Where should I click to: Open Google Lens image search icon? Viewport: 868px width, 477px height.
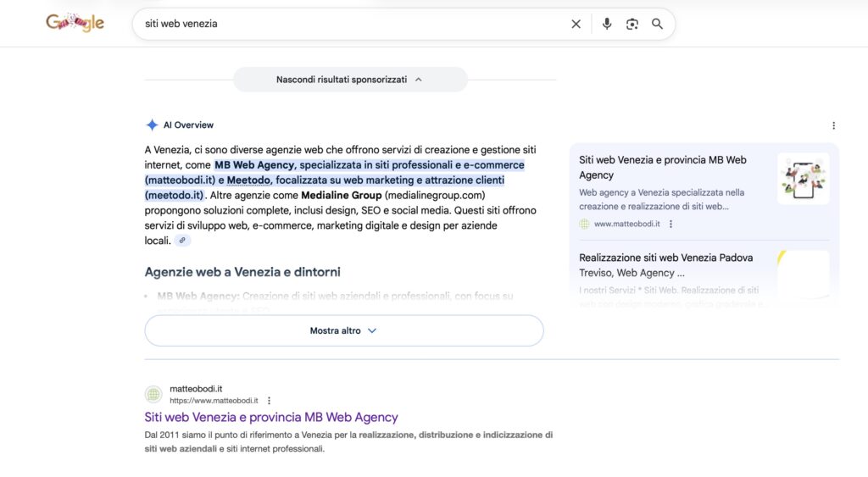click(632, 24)
